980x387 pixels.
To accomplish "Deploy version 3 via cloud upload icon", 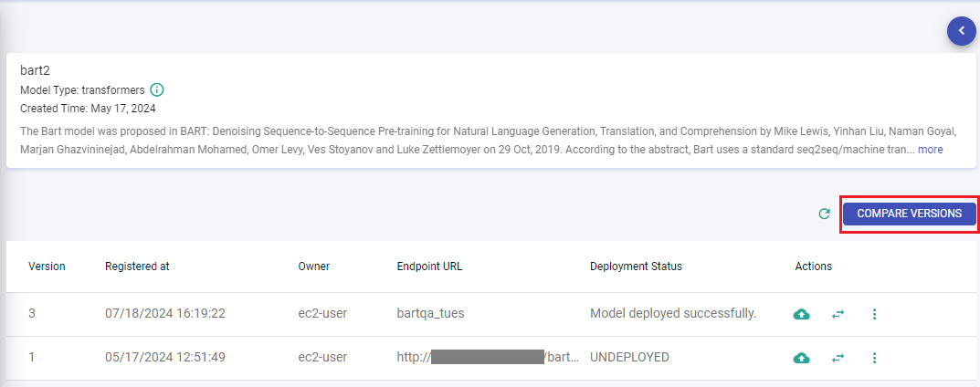I will click(x=801, y=314).
